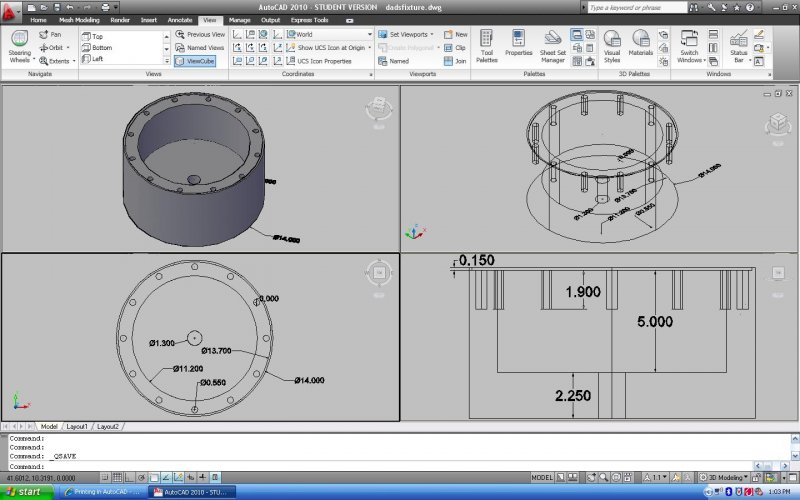Toggle the MODEL space button in status bar
Image resolution: width=800 pixels, height=500 pixels.
click(x=543, y=477)
